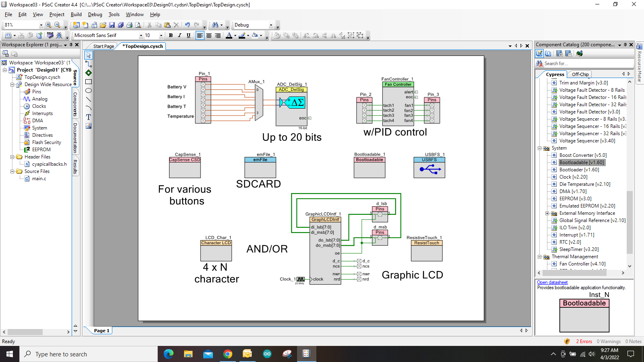Viewport: 644px width, 362px height.
Task: Select the pointer tool in the schematic toolbox
Action: 89,55
